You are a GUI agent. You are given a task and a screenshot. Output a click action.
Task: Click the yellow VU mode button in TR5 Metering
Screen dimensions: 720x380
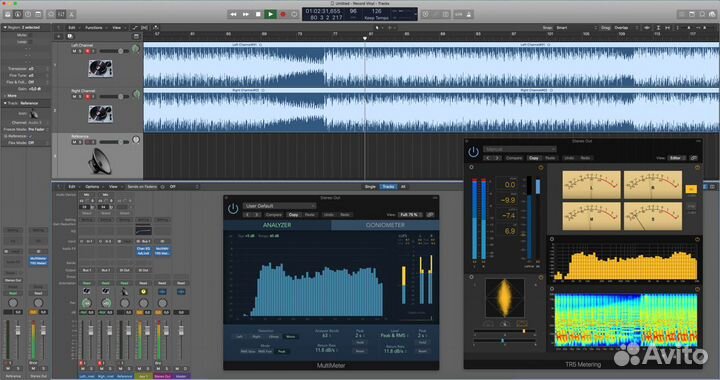691,189
